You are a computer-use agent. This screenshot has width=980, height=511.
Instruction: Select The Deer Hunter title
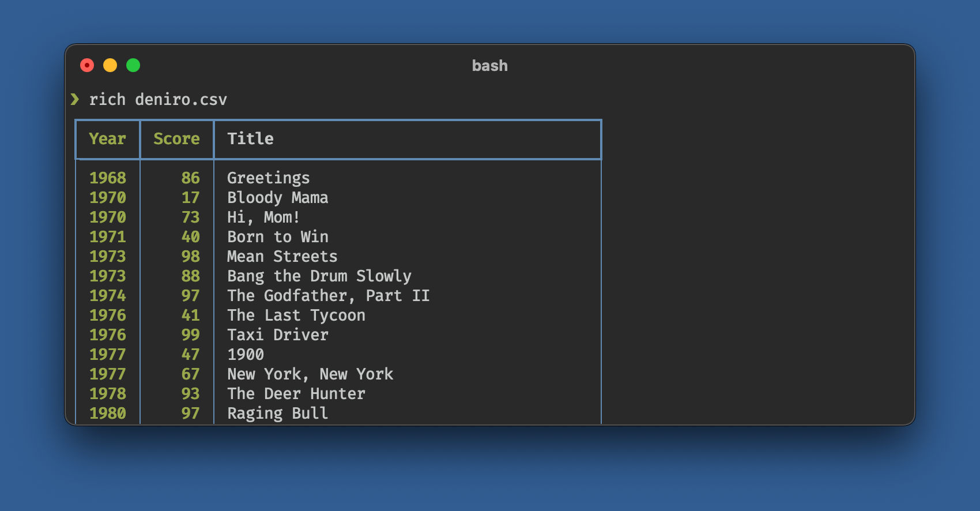pyautogui.click(x=296, y=394)
